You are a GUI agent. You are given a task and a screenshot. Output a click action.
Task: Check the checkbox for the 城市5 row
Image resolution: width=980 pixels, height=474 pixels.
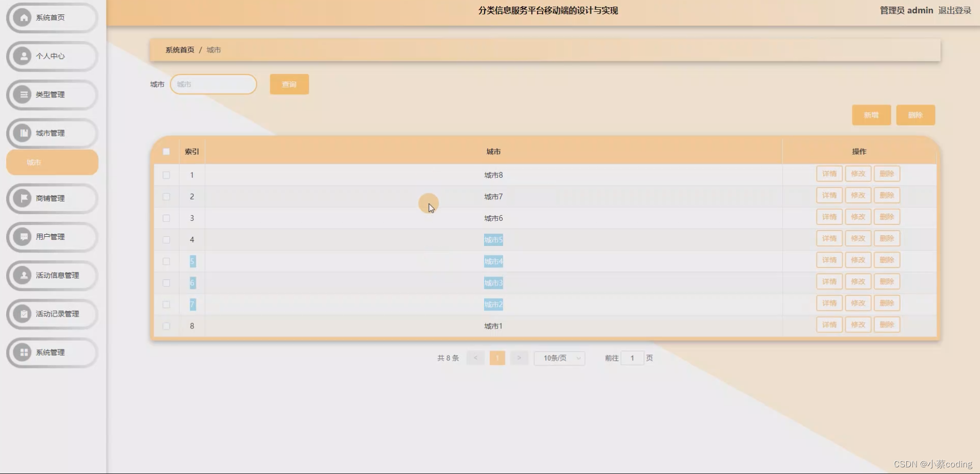(166, 239)
